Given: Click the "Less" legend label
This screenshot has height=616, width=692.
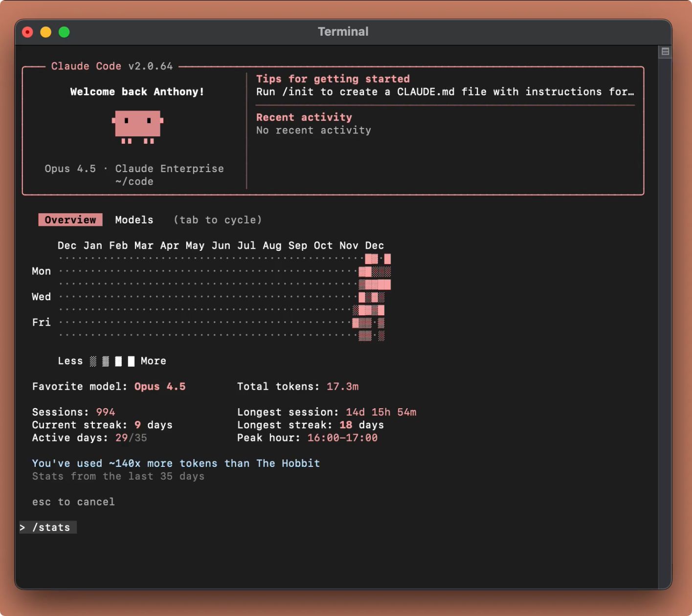Looking at the screenshot, I should click(70, 361).
